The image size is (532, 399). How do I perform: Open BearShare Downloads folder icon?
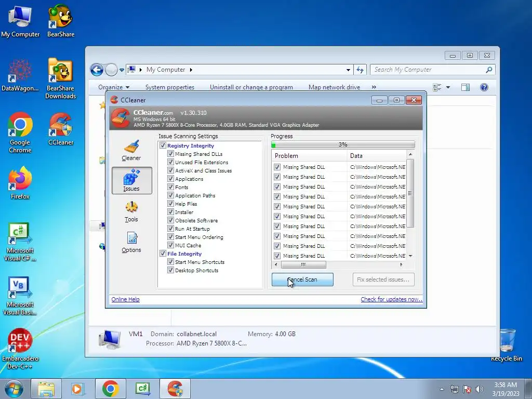(x=60, y=79)
